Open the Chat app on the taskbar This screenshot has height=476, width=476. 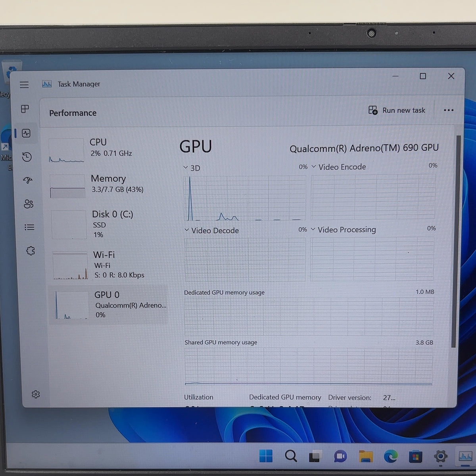click(340, 457)
